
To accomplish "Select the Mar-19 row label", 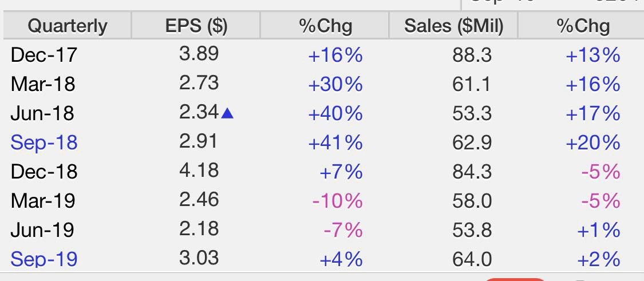I will [x=43, y=201].
